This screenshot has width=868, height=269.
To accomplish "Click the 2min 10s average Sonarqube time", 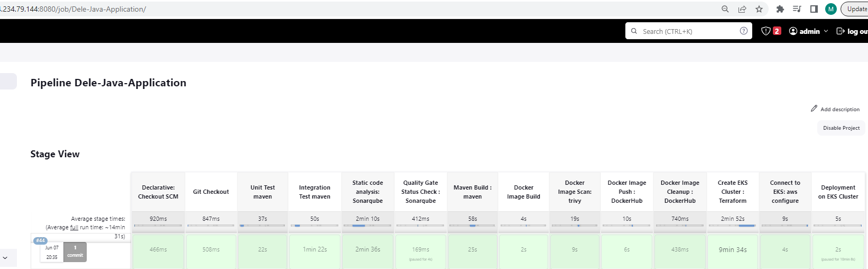I will tap(368, 219).
